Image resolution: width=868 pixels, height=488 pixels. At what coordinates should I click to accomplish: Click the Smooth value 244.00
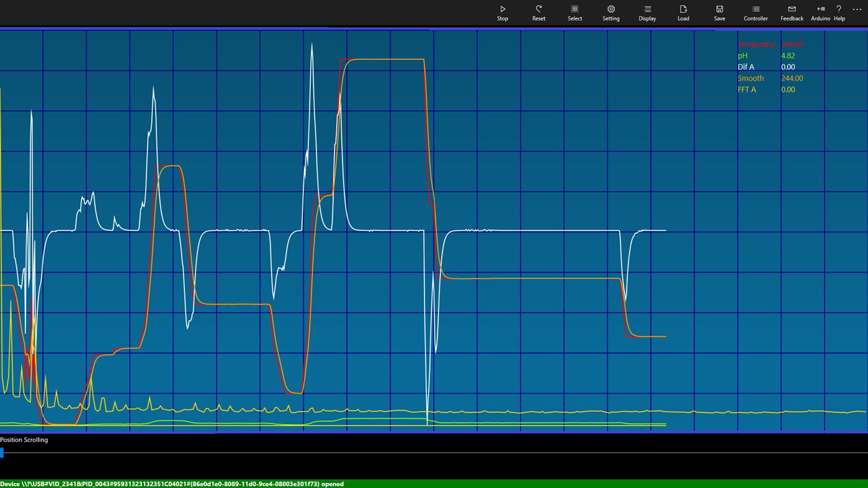point(792,78)
